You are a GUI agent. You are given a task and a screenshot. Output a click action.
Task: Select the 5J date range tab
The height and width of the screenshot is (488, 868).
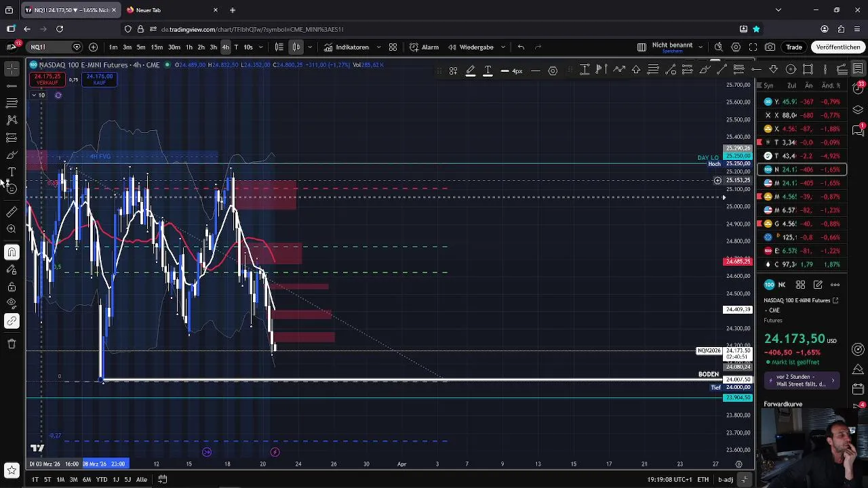pyautogui.click(x=127, y=479)
